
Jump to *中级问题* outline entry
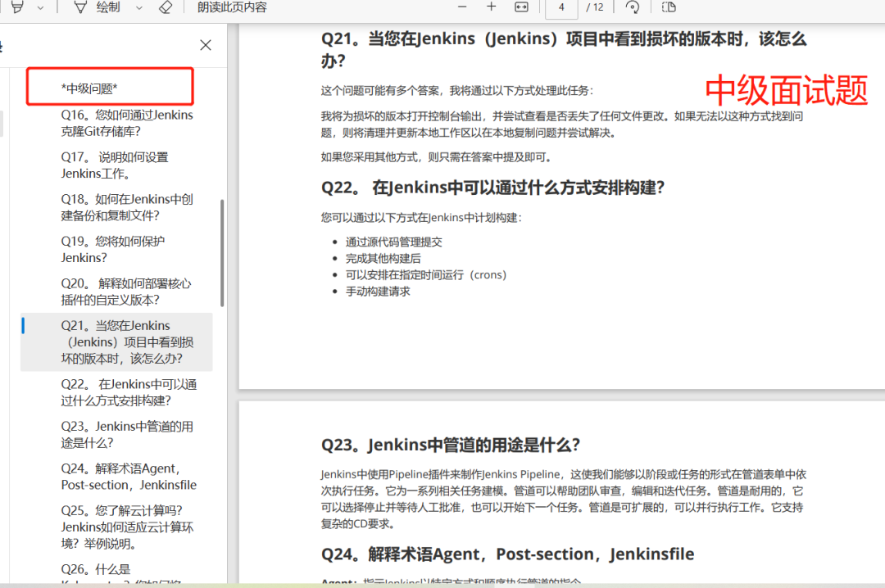tap(89, 88)
